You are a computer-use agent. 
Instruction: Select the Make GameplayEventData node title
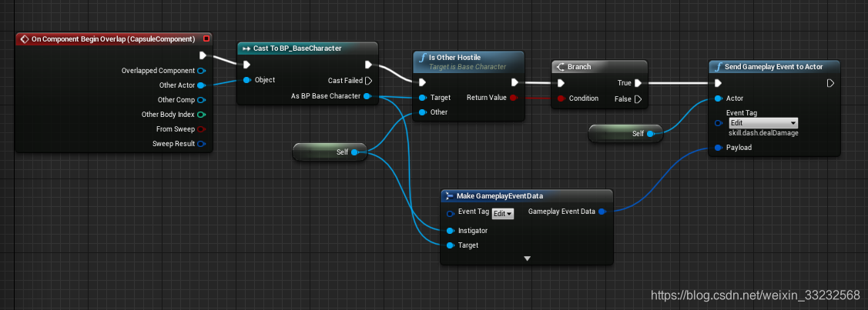[500, 195]
